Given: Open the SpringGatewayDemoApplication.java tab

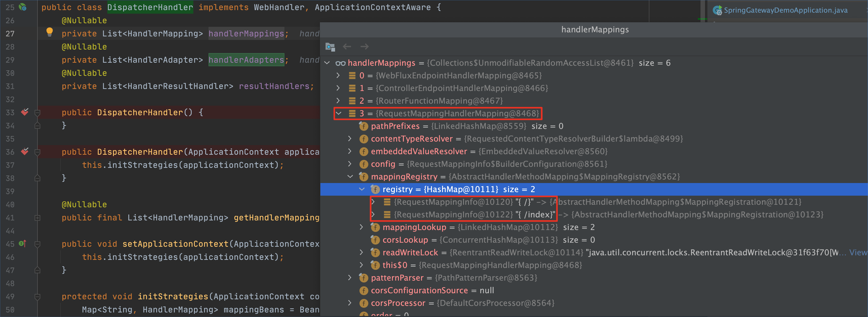Looking at the screenshot, I should [x=785, y=10].
